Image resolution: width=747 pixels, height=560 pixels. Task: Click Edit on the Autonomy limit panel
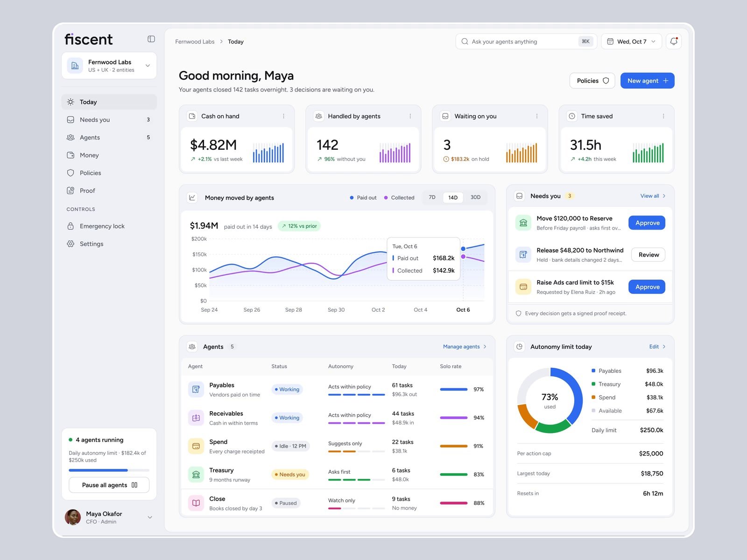point(657,347)
